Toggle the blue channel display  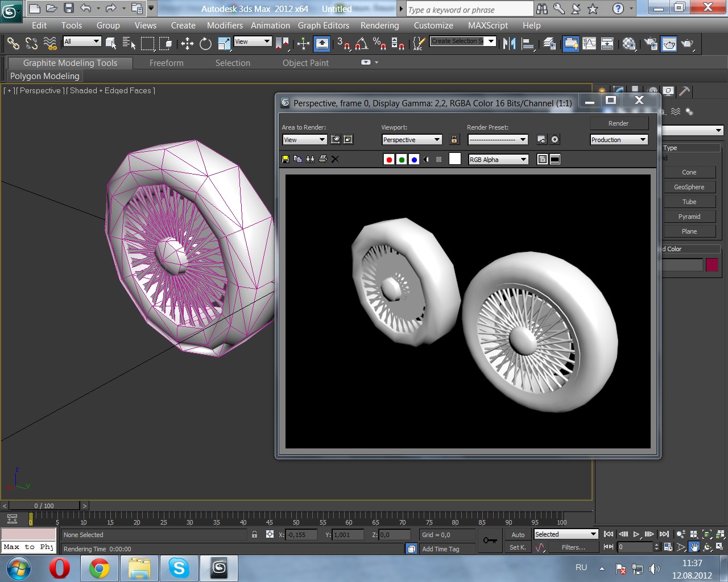coord(414,160)
